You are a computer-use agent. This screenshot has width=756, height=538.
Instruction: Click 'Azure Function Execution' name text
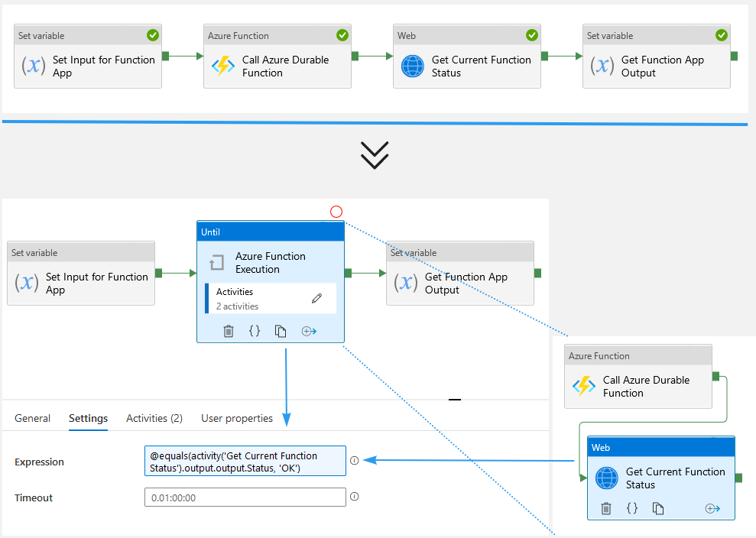[270, 263]
